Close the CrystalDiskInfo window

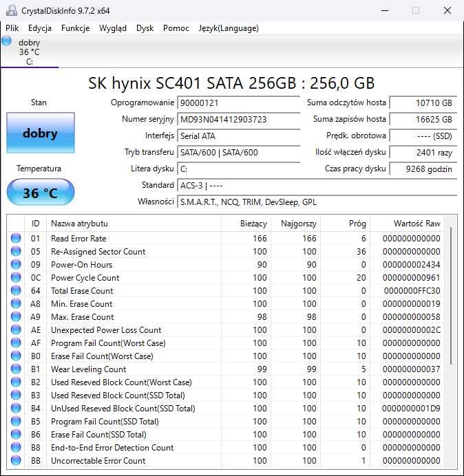point(447,10)
